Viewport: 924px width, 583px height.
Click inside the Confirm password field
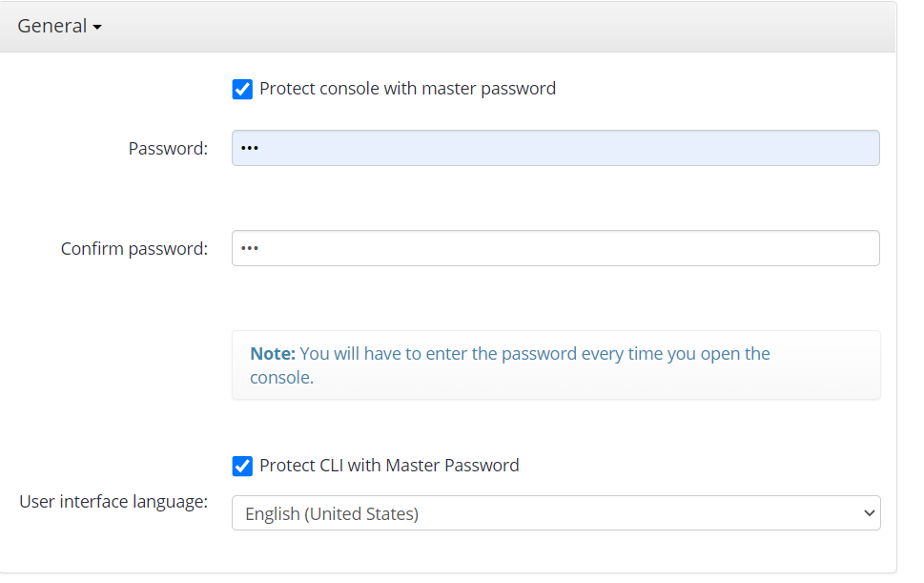point(556,248)
